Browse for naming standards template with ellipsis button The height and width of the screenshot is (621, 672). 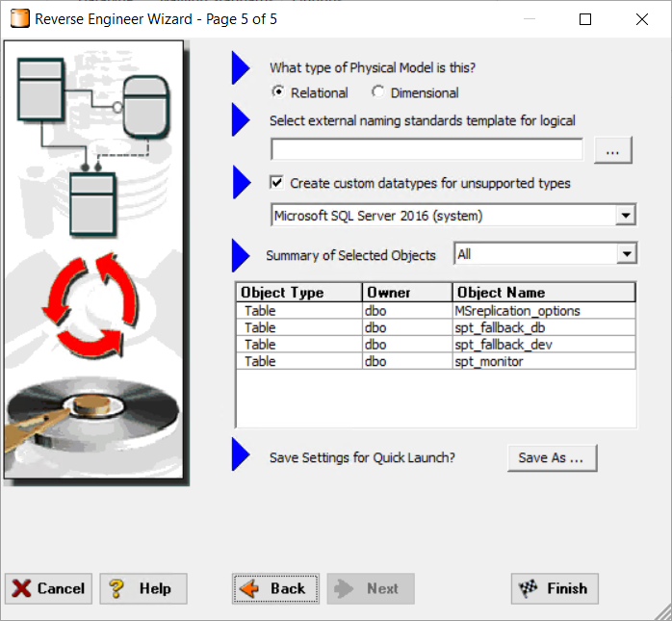pyautogui.click(x=613, y=150)
